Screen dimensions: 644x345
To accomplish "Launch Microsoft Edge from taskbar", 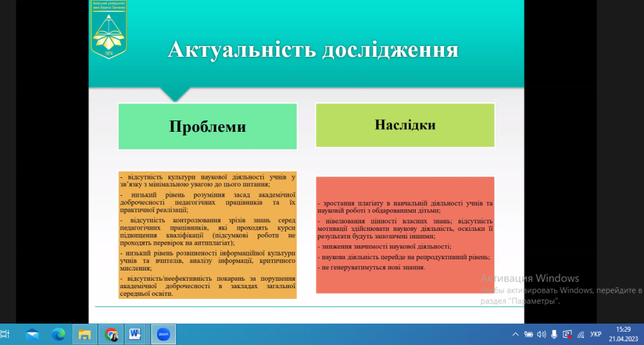I will pos(58,334).
